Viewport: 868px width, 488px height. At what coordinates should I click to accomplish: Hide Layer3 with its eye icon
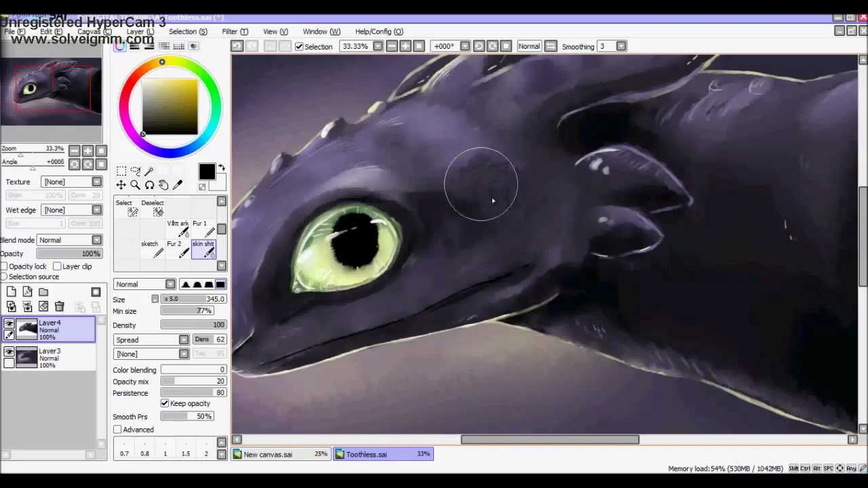(x=9, y=352)
